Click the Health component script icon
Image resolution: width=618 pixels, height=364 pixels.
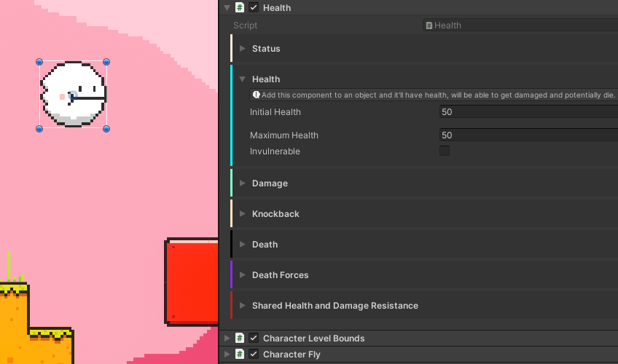point(240,7)
